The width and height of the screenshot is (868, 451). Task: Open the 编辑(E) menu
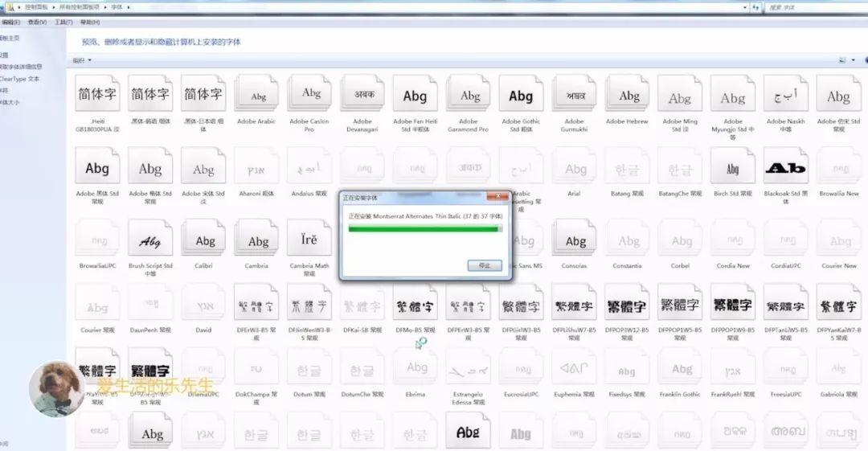point(10,23)
